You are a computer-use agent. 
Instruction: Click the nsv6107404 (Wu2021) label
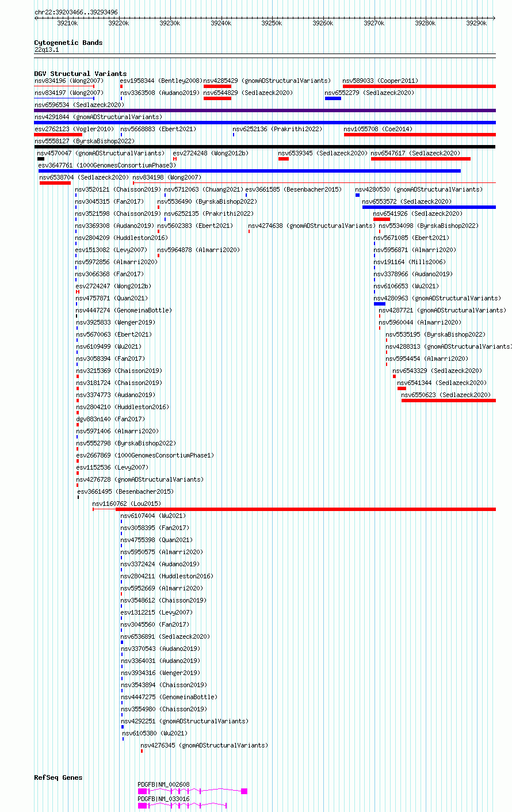point(153,516)
